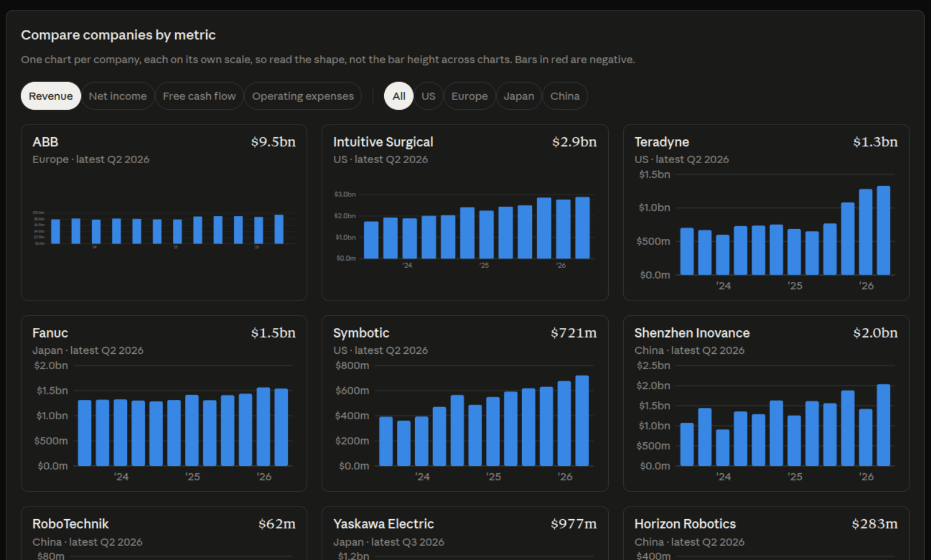The width and height of the screenshot is (931, 560).
Task: Click Horizon Robotics' $283m value
Action: [x=875, y=524]
